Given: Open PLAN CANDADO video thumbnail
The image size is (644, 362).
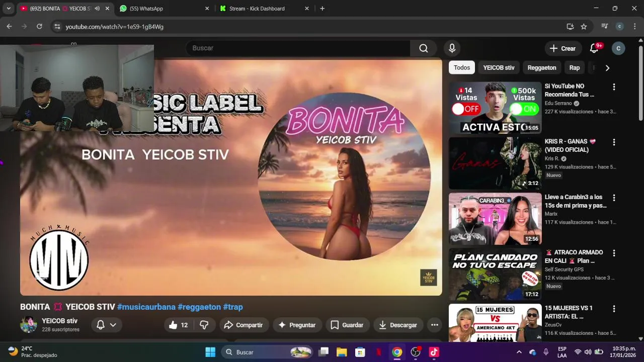Looking at the screenshot, I should click(495, 274).
